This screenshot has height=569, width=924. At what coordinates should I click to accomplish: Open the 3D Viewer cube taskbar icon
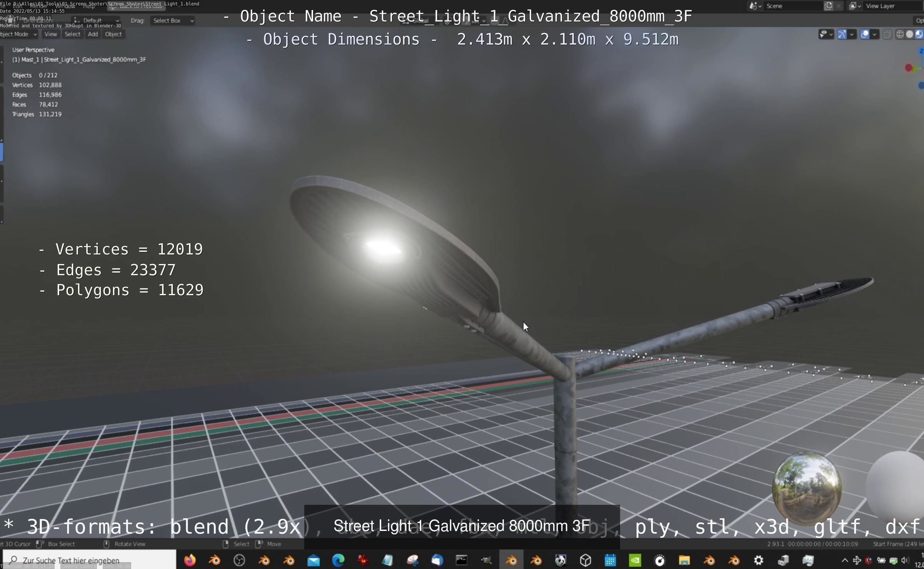[x=585, y=561]
